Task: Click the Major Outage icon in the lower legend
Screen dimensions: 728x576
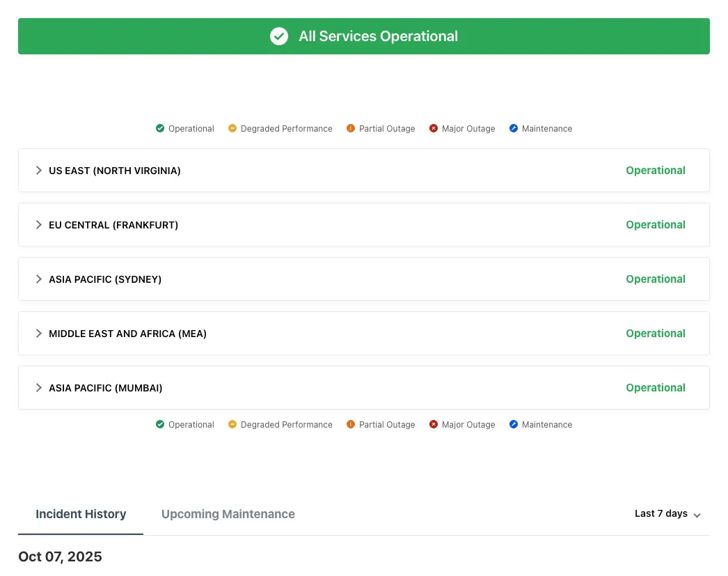Action: click(433, 424)
